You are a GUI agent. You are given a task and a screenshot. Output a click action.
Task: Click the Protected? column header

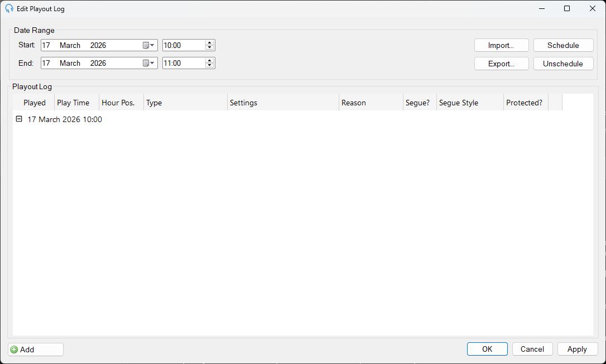click(526, 103)
